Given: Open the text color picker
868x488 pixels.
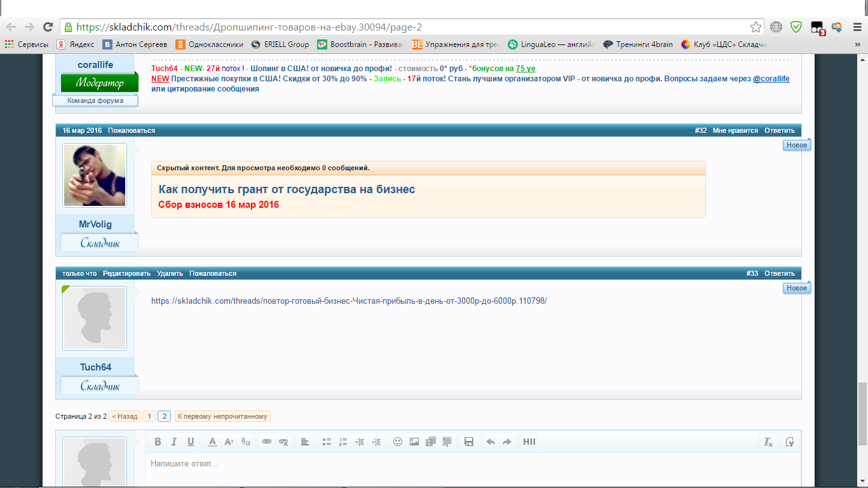Looking at the screenshot, I should click(213, 442).
